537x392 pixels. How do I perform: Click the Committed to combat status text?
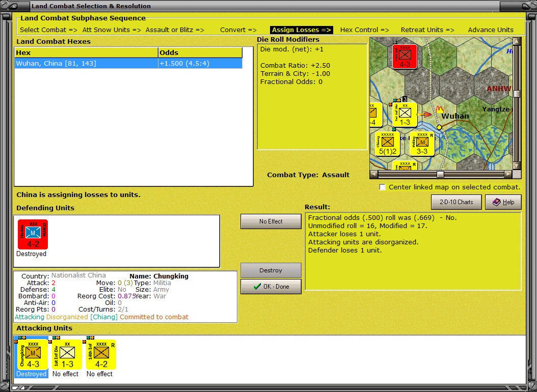coord(154,317)
